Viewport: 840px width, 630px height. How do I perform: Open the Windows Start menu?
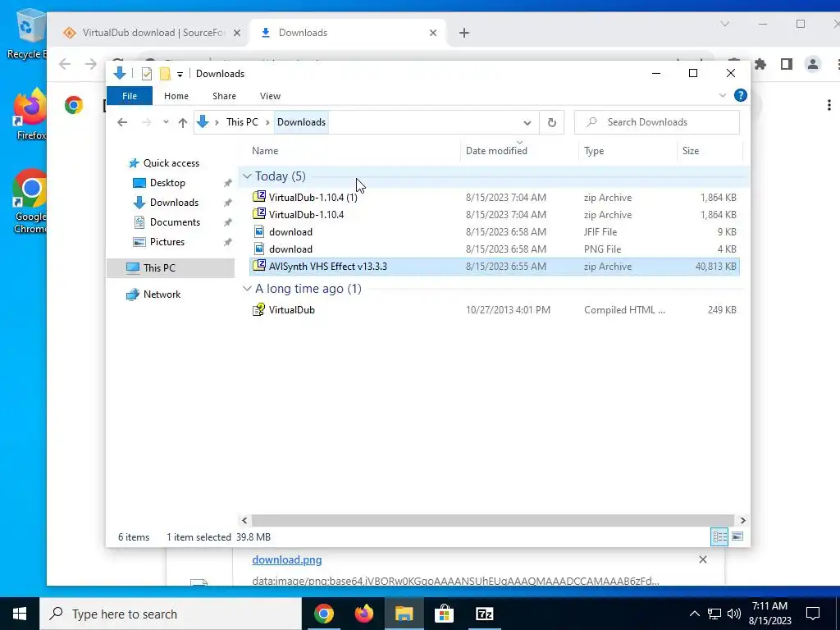coord(20,614)
